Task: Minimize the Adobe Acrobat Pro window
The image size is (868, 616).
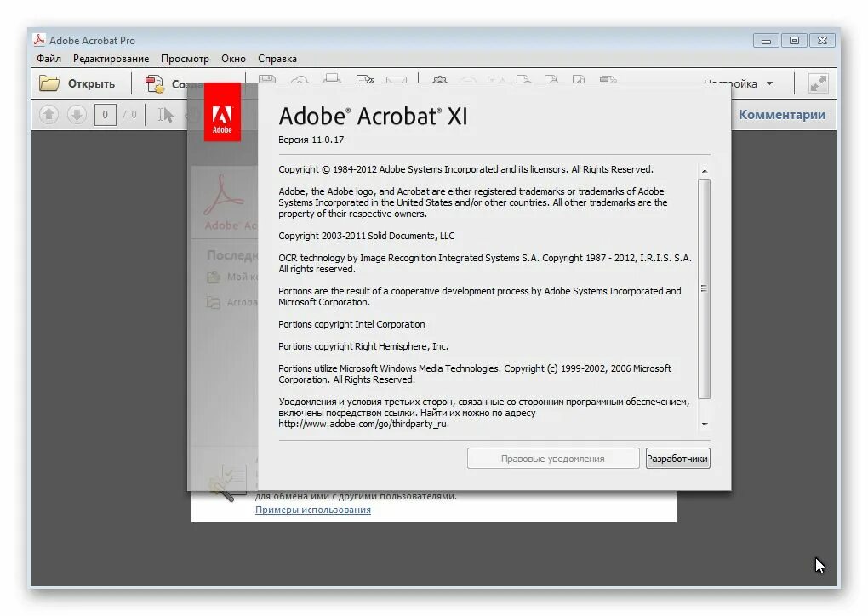Action: tap(766, 40)
